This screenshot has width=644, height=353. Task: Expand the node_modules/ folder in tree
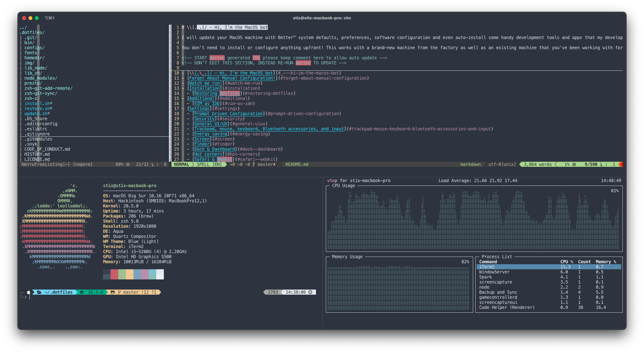point(41,78)
